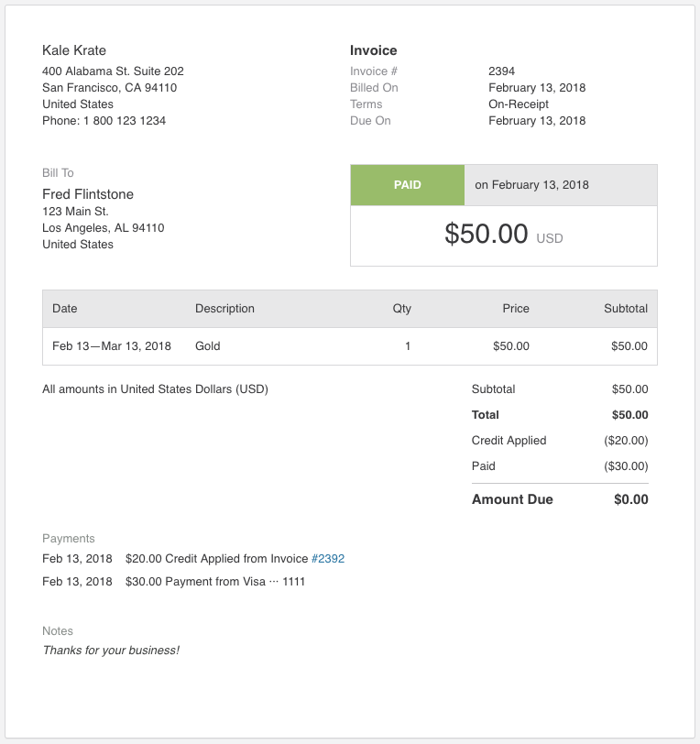700x744 pixels.
Task: Select the Kale Krate company name
Action: [x=74, y=50]
